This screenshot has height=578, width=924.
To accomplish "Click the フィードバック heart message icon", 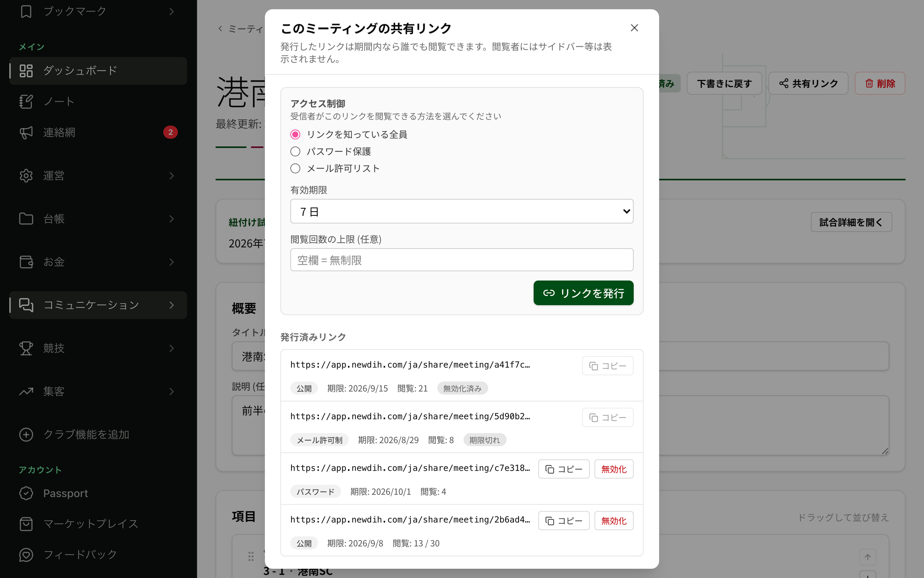I will tap(26, 555).
